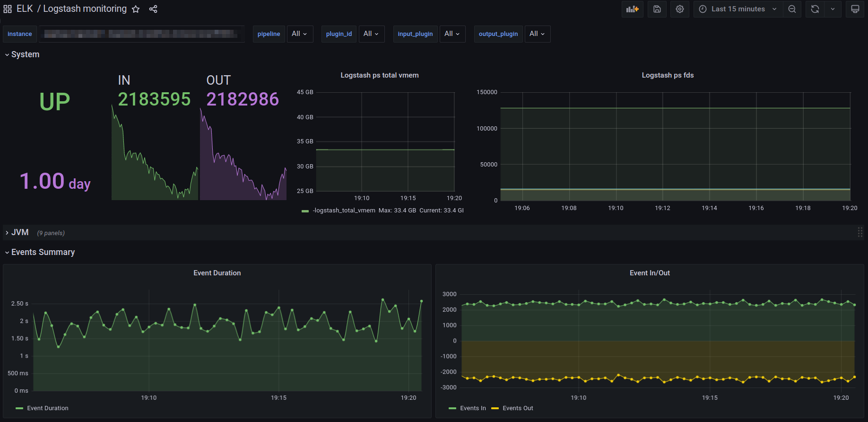This screenshot has height=422, width=868.
Task: Click the instance variable value field
Action: [142, 34]
